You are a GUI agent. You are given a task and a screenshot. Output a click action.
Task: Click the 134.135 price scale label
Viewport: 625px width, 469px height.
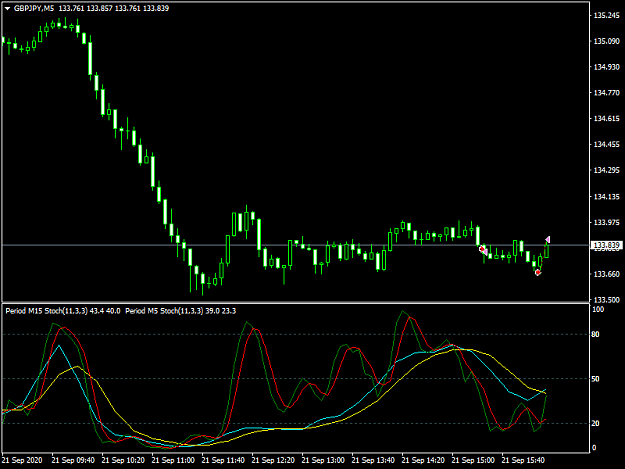607,197
